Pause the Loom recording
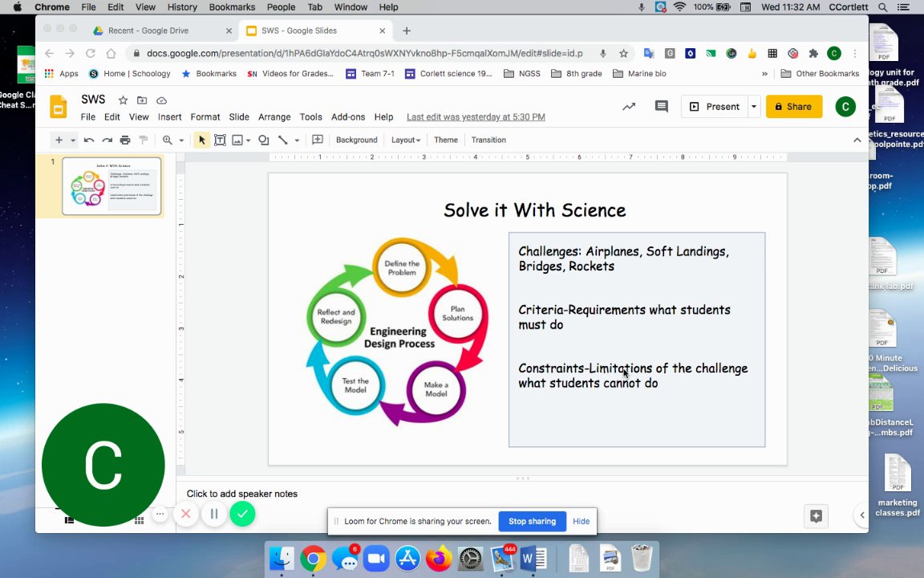924x578 pixels. coord(214,514)
